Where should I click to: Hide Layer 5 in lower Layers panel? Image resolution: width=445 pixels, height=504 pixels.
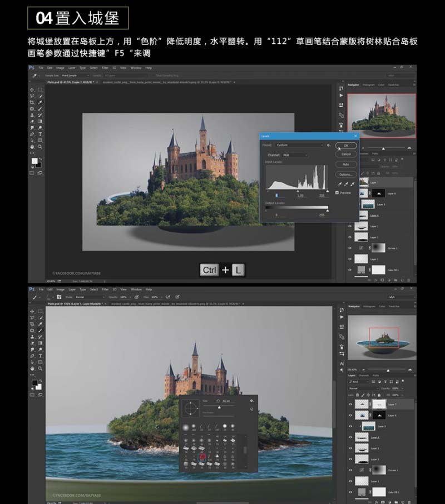(x=350, y=426)
